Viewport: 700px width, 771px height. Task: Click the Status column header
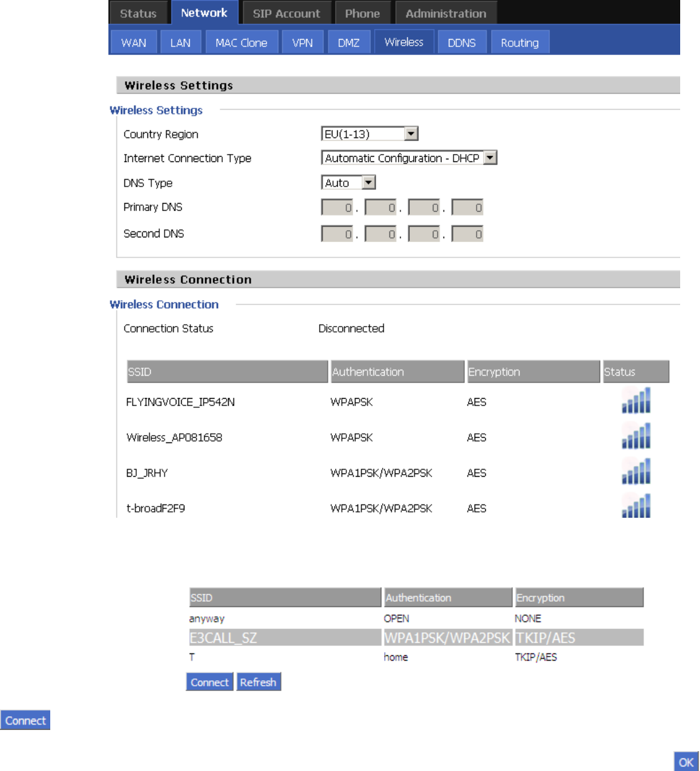(x=636, y=372)
